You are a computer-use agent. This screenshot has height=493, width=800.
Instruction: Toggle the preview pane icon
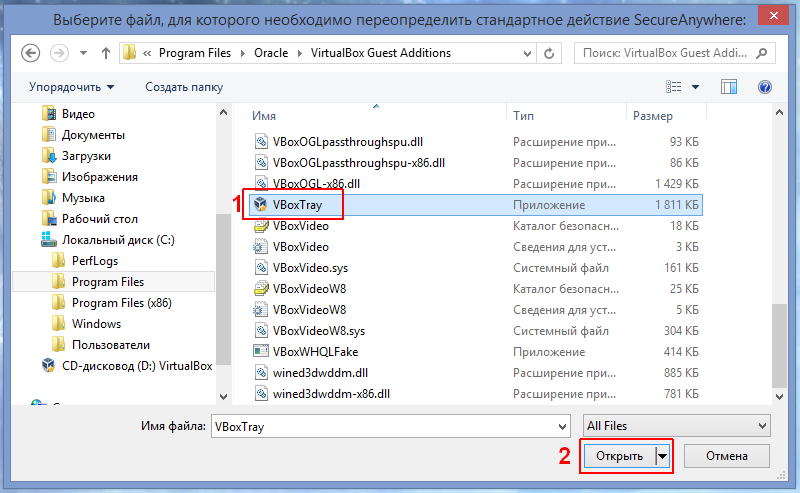[729, 87]
